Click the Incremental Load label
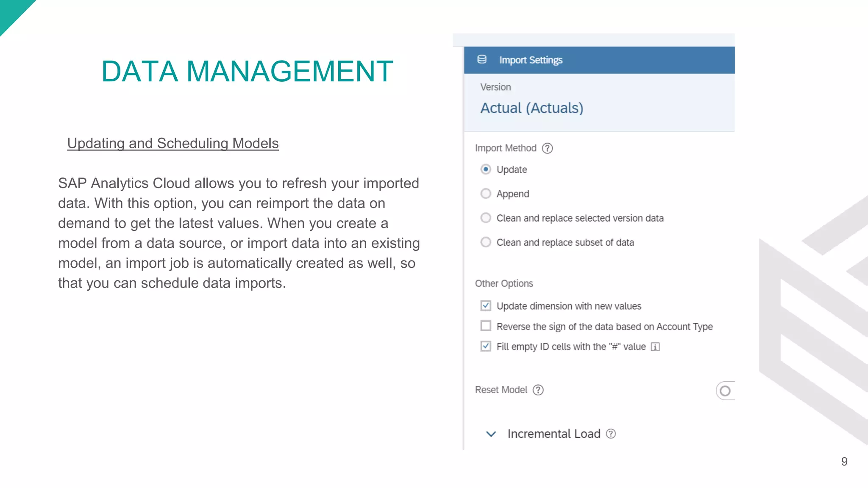868x488 pixels. coord(554,434)
